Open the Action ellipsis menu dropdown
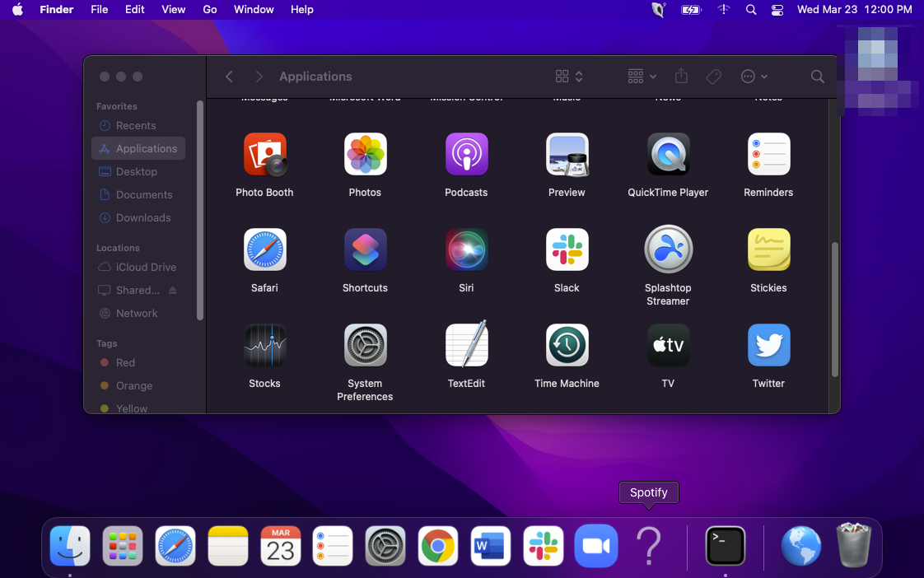 tap(754, 77)
